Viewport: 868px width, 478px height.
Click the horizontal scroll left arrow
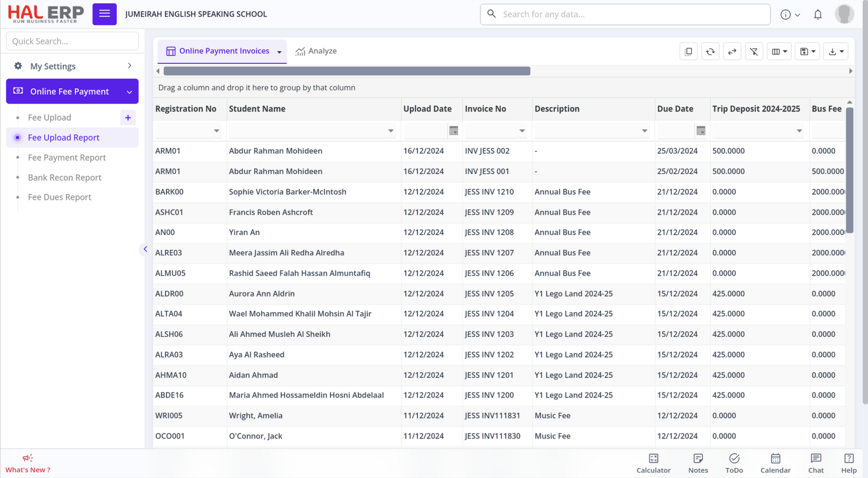click(x=158, y=71)
